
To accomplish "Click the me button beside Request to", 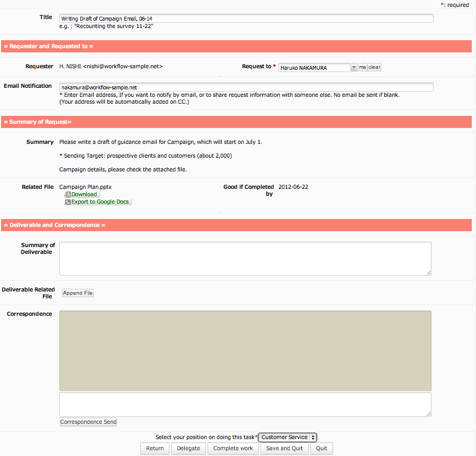I will [x=362, y=67].
